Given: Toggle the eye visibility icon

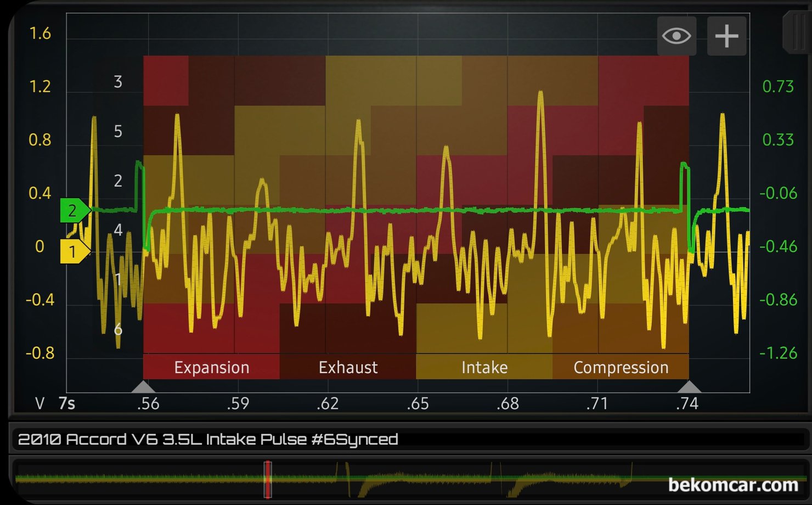Looking at the screenshot, I should pyautogui.click(x=676, y=36).
